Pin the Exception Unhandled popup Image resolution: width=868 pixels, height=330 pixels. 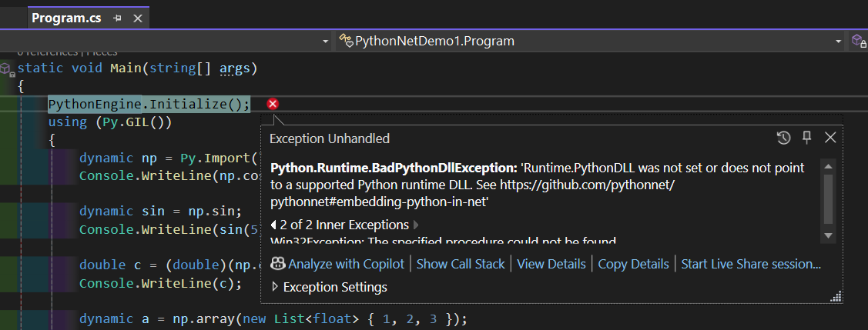(x=807, y=138)
